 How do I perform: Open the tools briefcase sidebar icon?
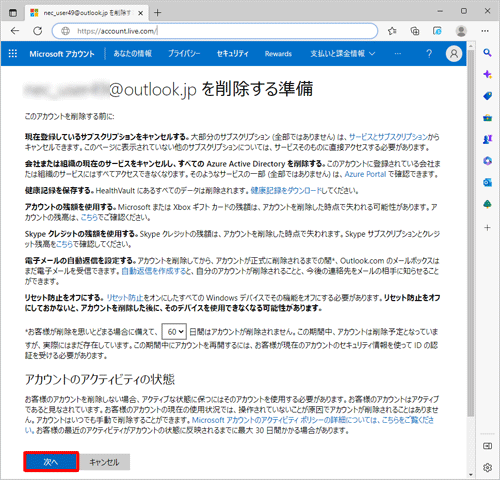point(487,118)
